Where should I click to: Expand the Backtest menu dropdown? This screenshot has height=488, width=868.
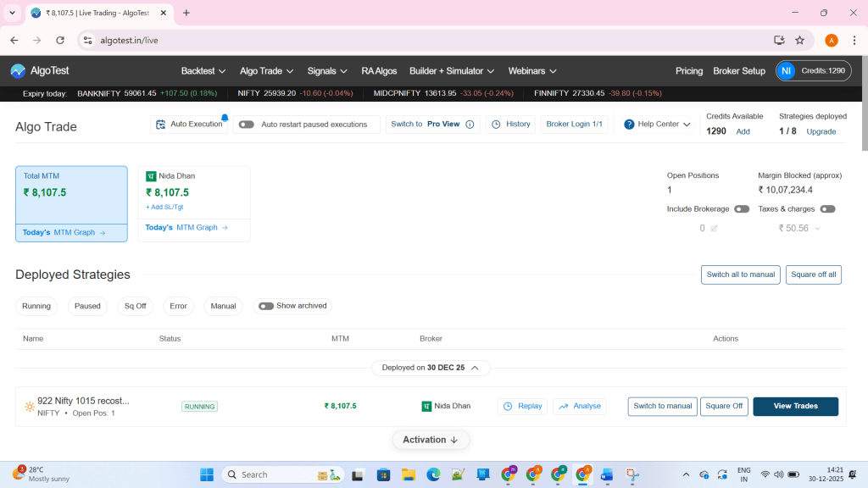pyautogui.click(x=203, y=71)
